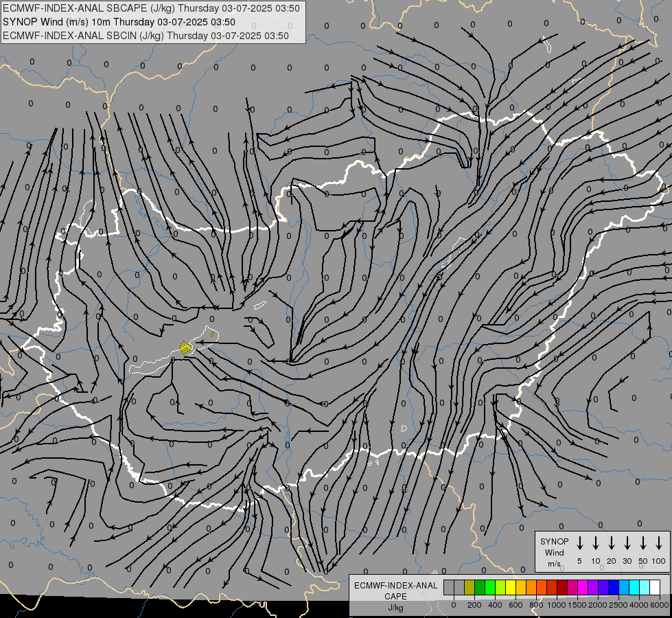Viewport: 672px width, 618px height.
Task: Click the 10 m/s wind arrow in legend
Action: pos(596,543)
